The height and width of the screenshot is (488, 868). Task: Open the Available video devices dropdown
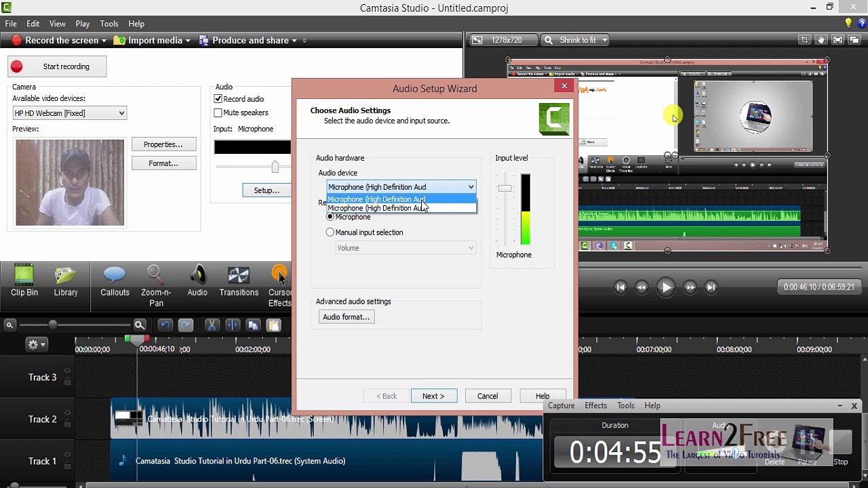[70, 113]
